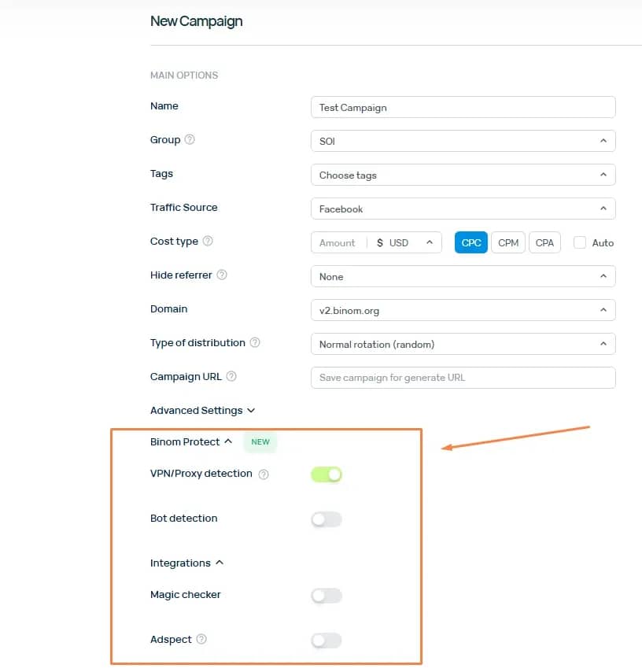Click the Name field with Test Campaign
Image resolution: width=642 pixels, height=672 pixels.
pyautogui.click(x=463, y=107)
